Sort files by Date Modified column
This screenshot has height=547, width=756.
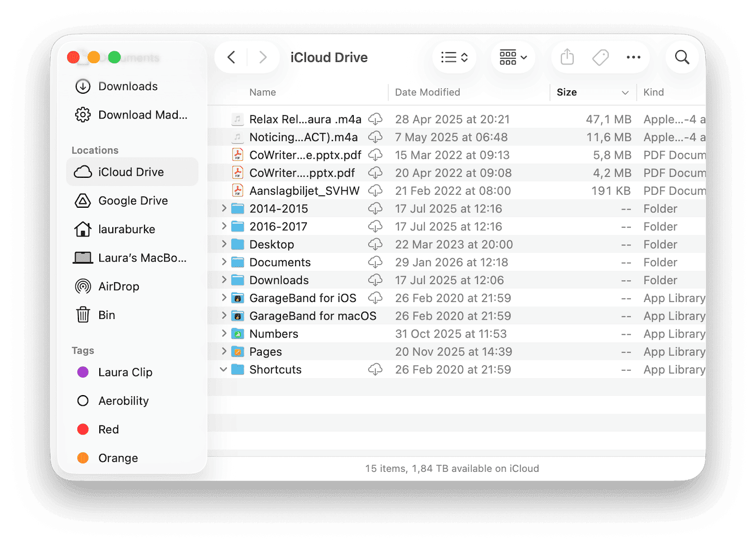pyautogui.click(x=428, y=92)
